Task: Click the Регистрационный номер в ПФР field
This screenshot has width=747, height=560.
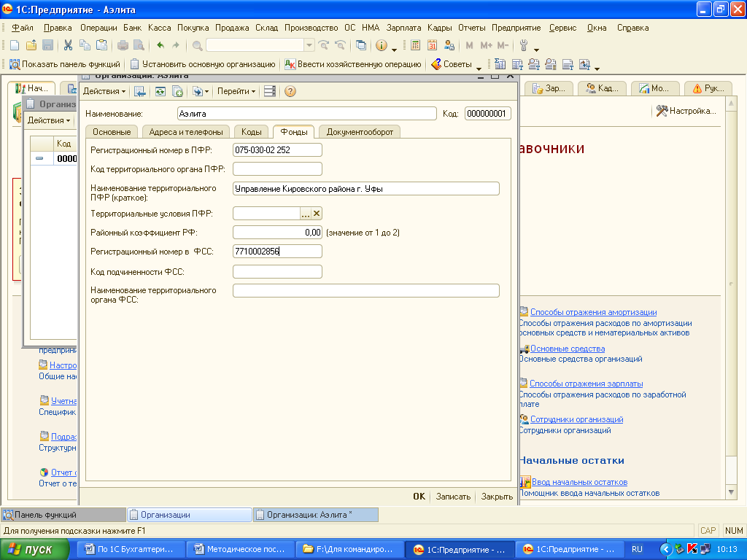Action: 277,150
